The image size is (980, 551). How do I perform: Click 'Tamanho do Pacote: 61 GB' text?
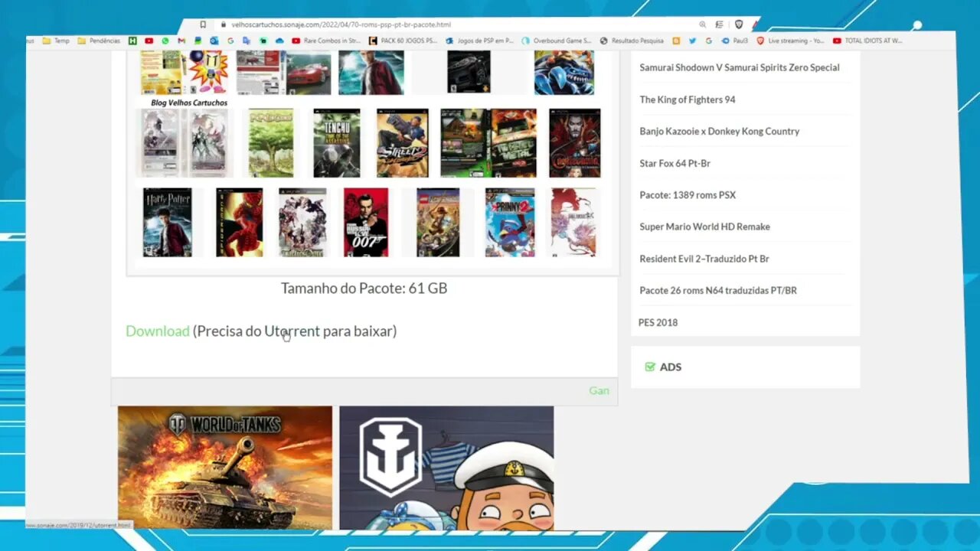click(x=364, y=289)
